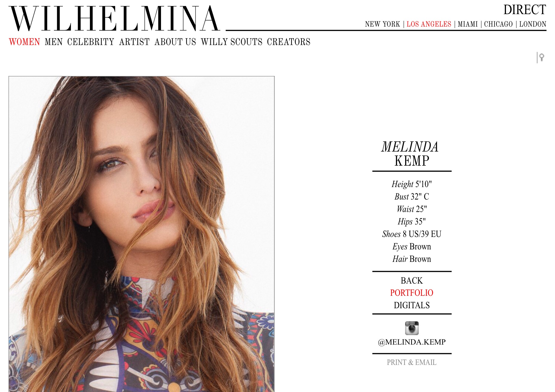Click the search magnifier icon
555x392 pixels.
[541, 57]
